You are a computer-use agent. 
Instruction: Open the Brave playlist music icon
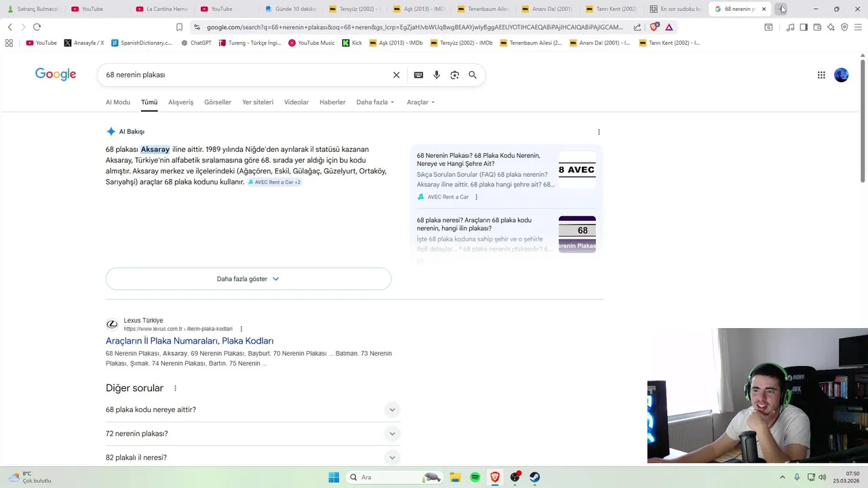(x=790, y=27)
